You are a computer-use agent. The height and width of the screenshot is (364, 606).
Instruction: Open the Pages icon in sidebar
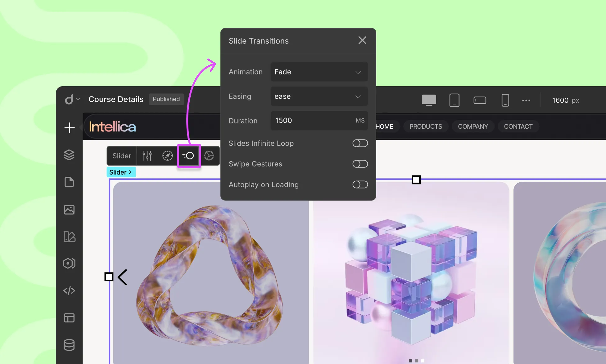coord(69,182)
